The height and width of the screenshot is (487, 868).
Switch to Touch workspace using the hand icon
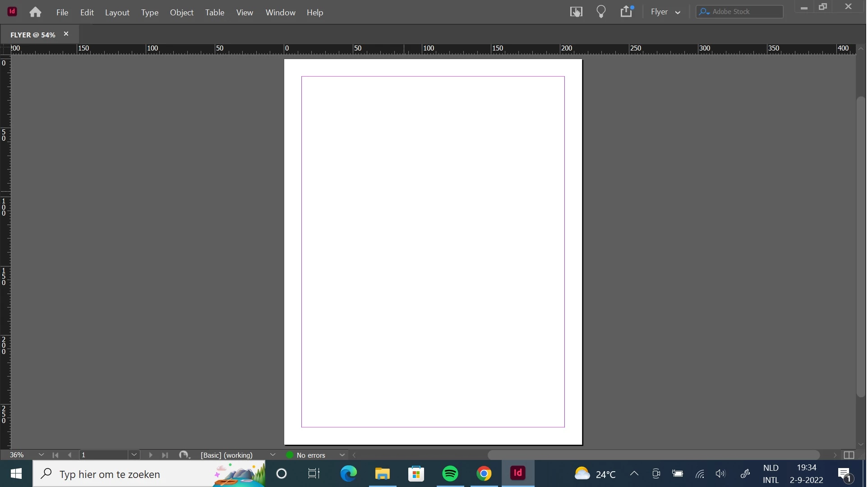coord(577,12)
